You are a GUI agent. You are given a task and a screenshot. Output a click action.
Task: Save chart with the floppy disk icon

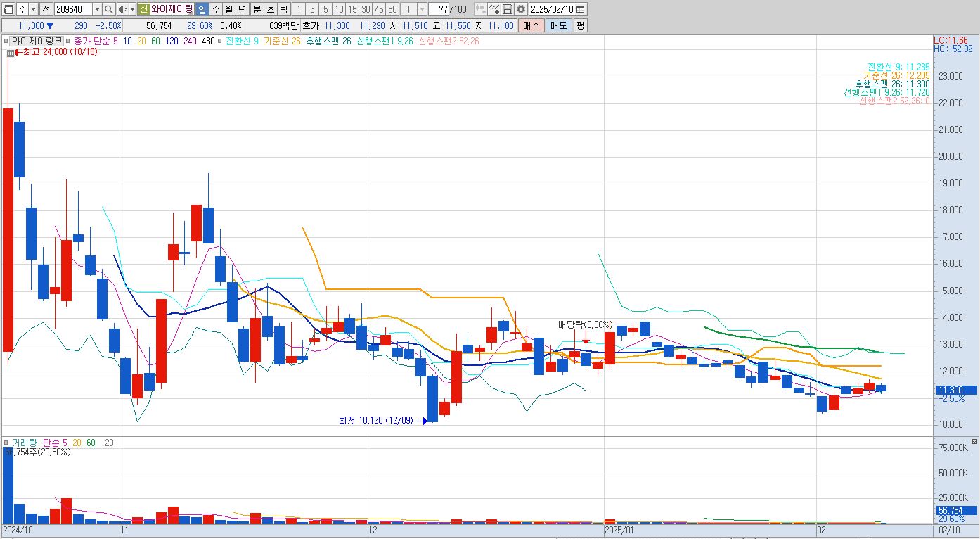(508, 9)
